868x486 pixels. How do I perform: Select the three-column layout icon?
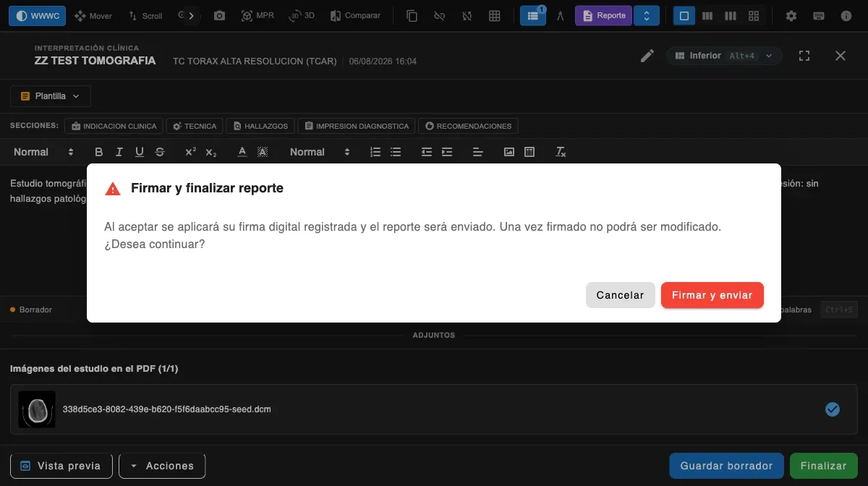click(x=731, y=15)
